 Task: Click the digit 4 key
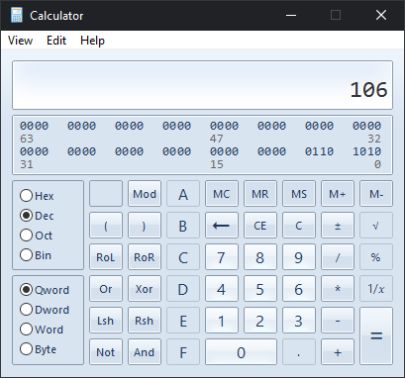[x=222, y=289]
